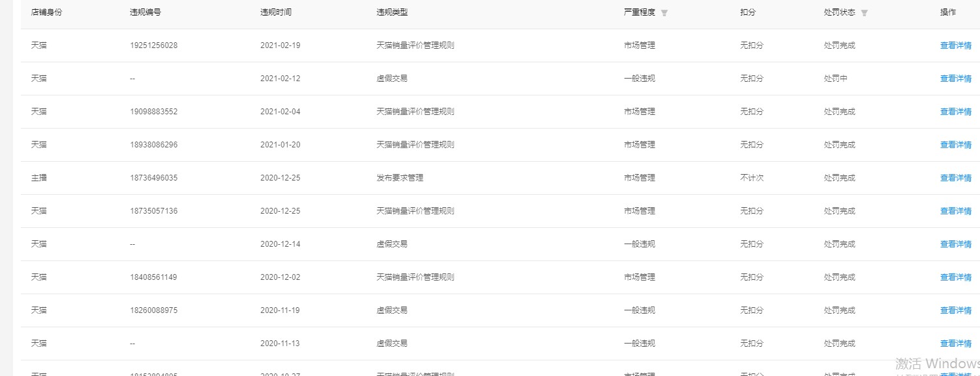Open the 处罚状态 column filter icon
This screenshot has height=376, width=980.
(x=864, y=13)
